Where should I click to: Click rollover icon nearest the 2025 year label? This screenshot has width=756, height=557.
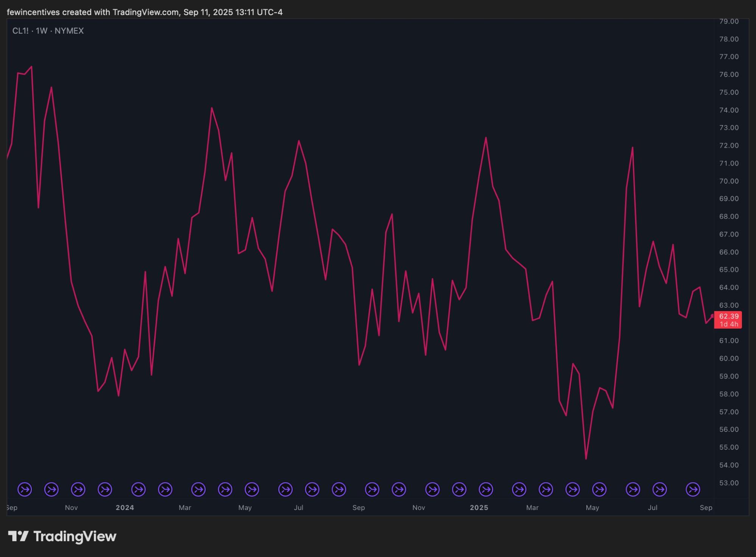[x=486, y=489]
